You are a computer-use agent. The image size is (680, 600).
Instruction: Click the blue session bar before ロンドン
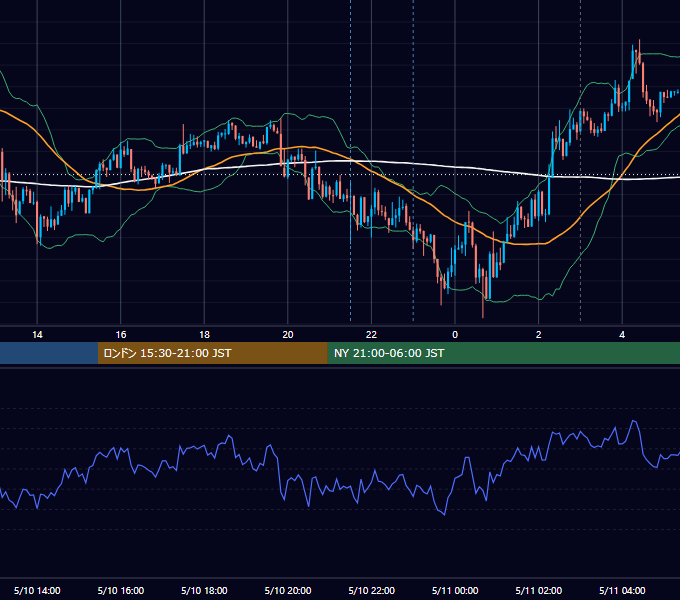pyautogui.click(x=49, y=353)
